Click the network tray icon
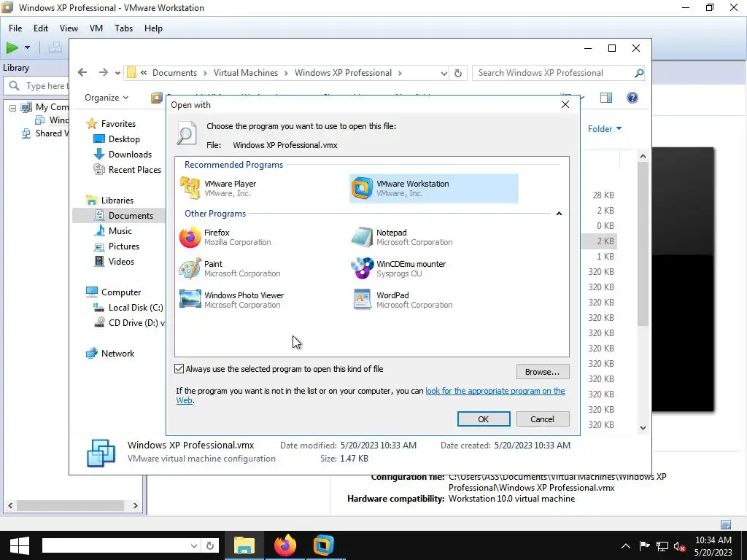Viewport: 747px width, 560px height. [662, 546]
